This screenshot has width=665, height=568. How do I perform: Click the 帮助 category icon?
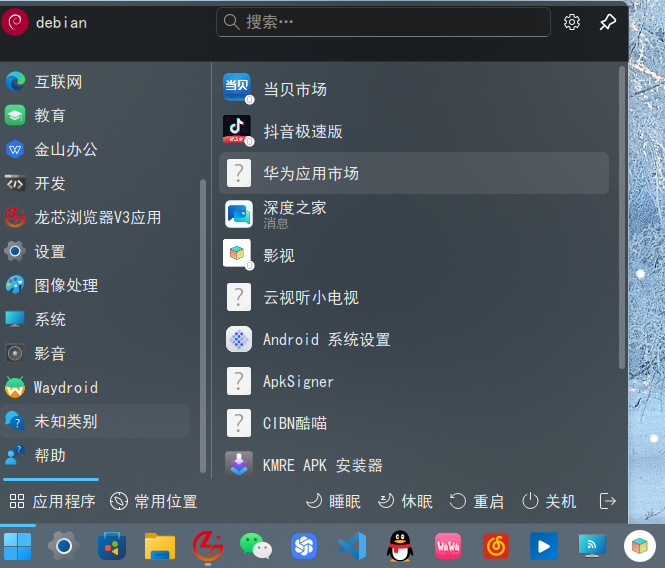coord(15,455)
